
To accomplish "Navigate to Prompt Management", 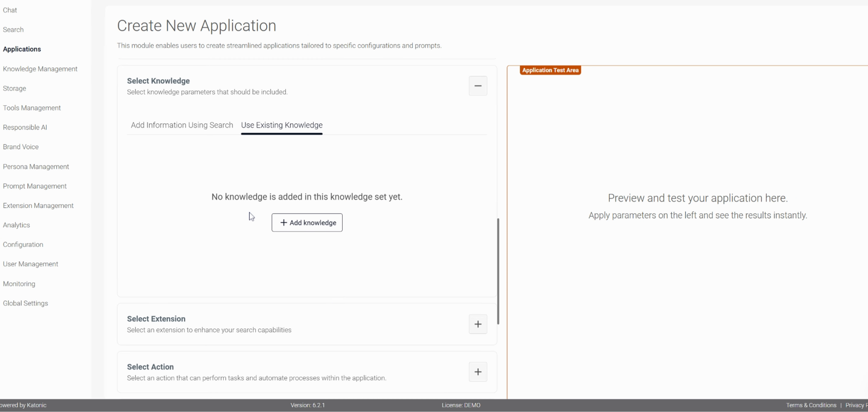I will click(34, 186).
